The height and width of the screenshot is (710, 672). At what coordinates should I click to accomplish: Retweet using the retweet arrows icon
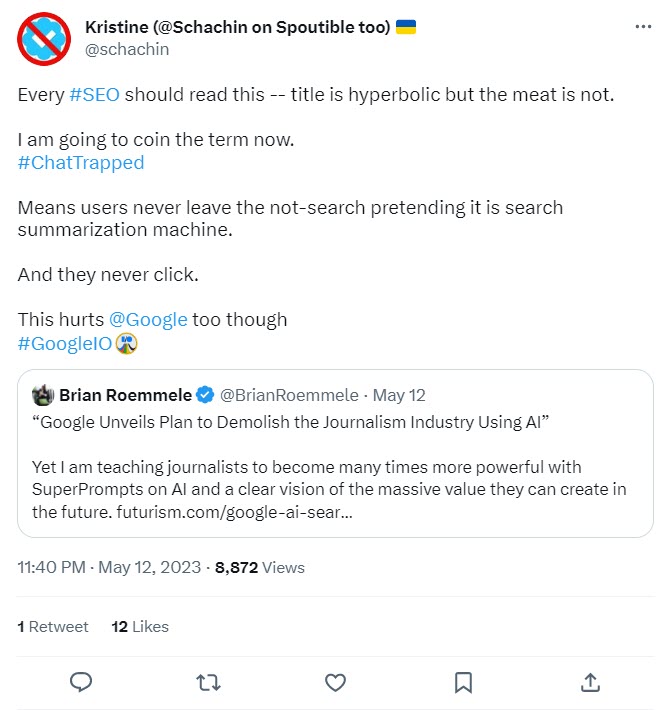click(209, 682)
